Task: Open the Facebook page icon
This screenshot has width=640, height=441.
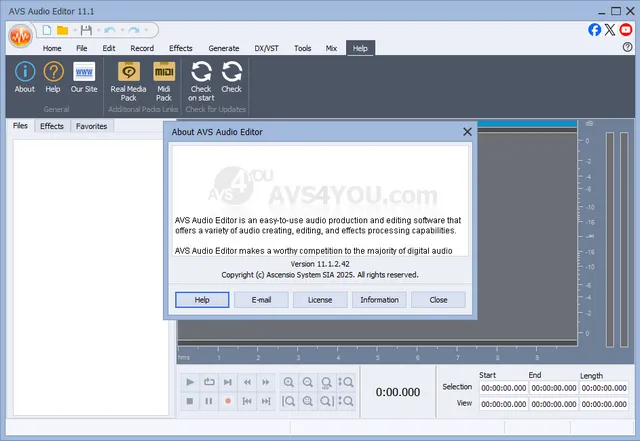Action: tap(594, 30)
